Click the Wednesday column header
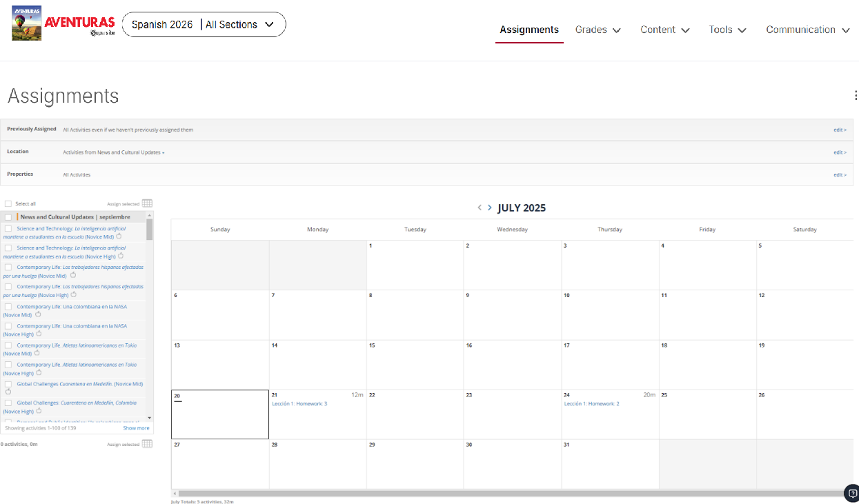 [x=512, y=230]
